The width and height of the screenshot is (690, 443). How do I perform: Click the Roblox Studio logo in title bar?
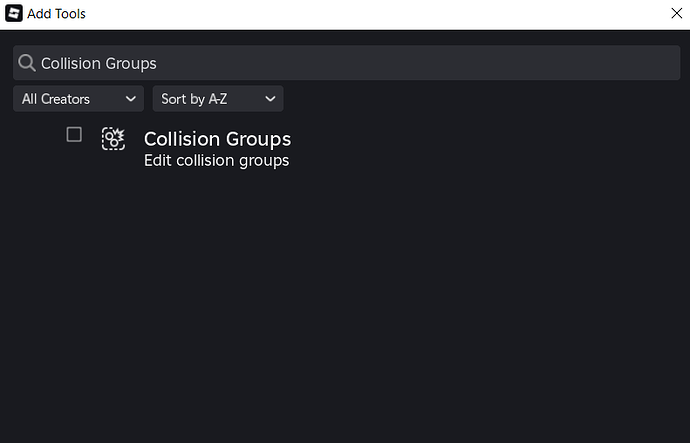click(x=14, y=13)
